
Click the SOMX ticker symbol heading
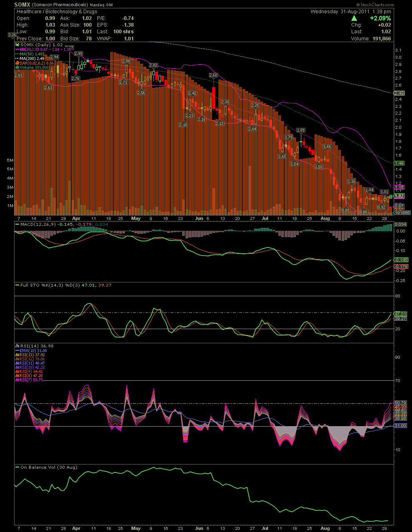tap(22, 5)
